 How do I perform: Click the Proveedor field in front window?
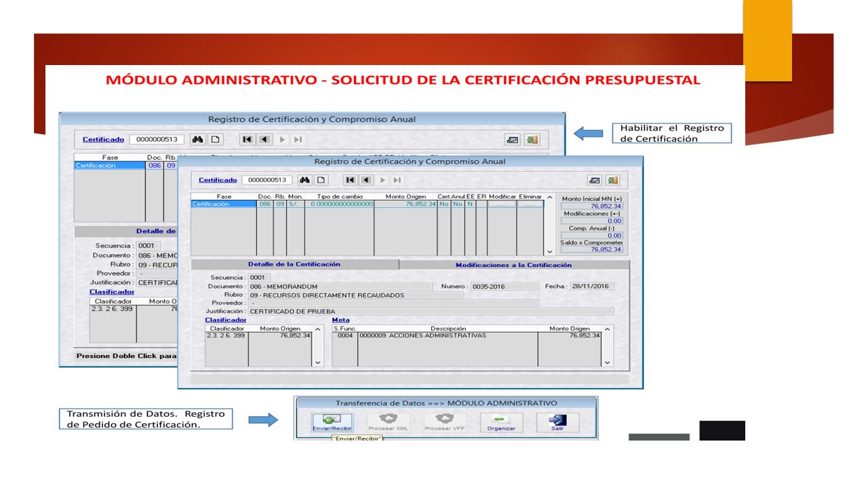tap(393, 303)
